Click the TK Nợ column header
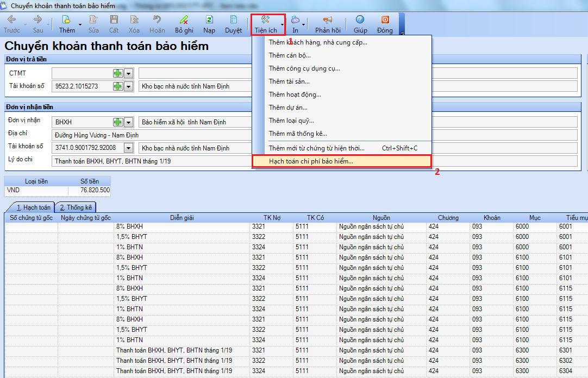Screen dimensions: 588x378 (x=272, y=218)
